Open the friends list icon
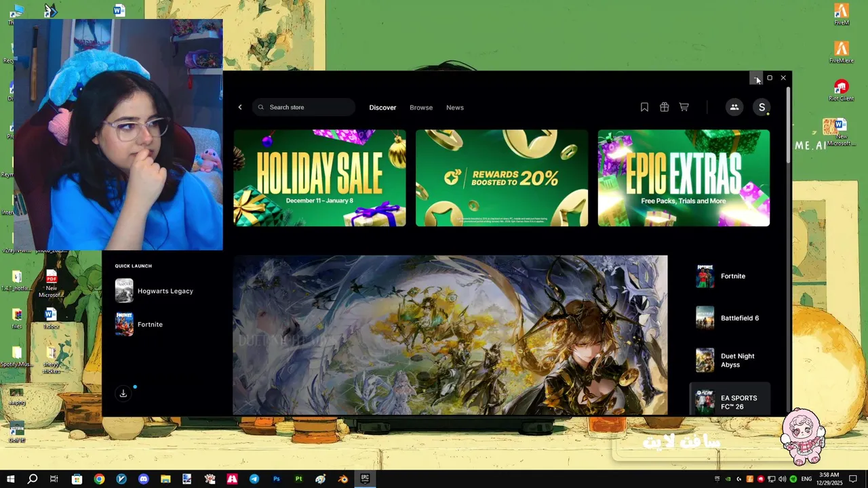This screenshot has height=488, width=868. tap(734, 107)
